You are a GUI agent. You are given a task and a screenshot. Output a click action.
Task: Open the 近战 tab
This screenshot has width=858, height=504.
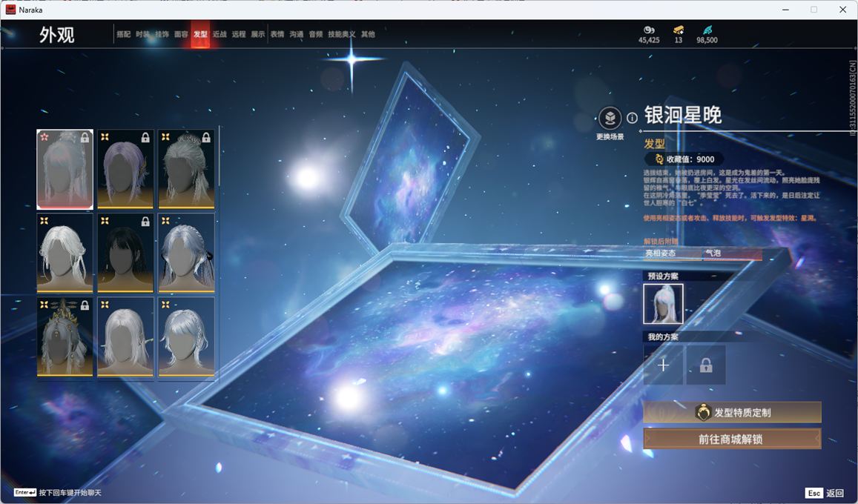click(220, 34)
